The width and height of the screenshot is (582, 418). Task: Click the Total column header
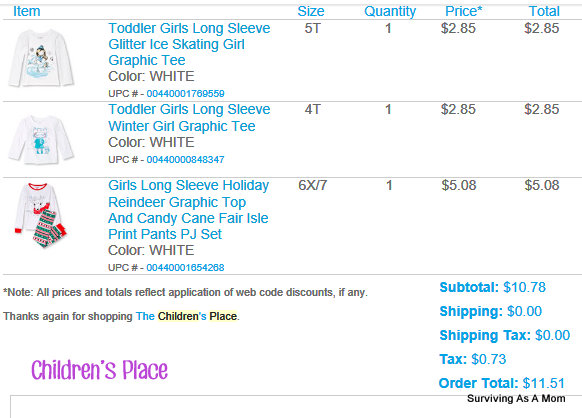click(x=544, y=11)
